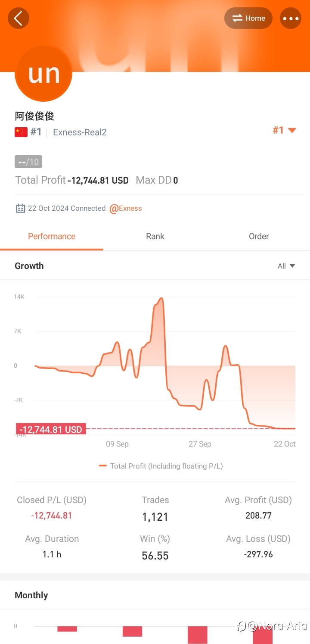Switch to the Order tab
This screenshot has width=310, height=644.
point(259,236)
